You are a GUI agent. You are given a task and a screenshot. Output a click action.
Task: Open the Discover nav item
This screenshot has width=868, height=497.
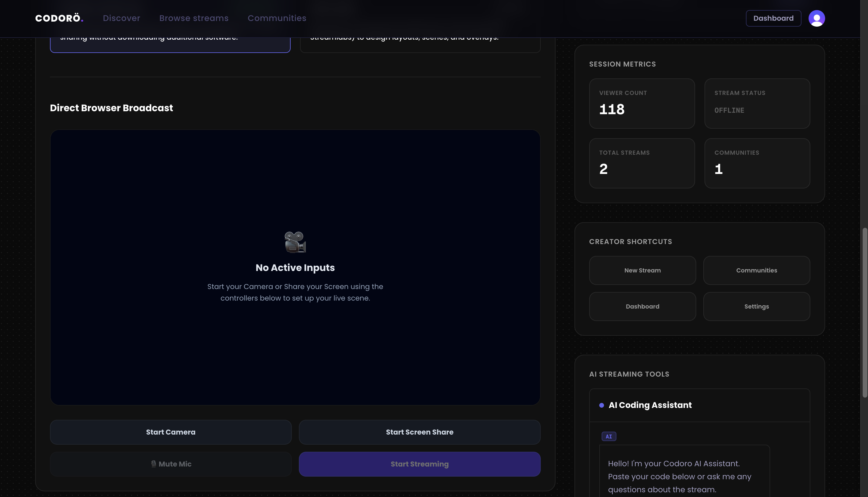pyautogui.click(x=122, y=18)
